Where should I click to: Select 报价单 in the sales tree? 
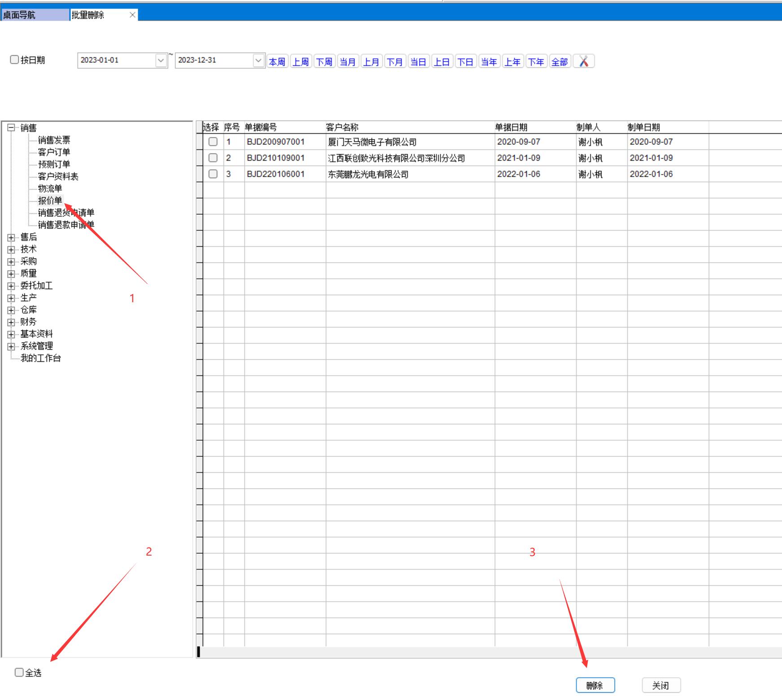point(50,200)
